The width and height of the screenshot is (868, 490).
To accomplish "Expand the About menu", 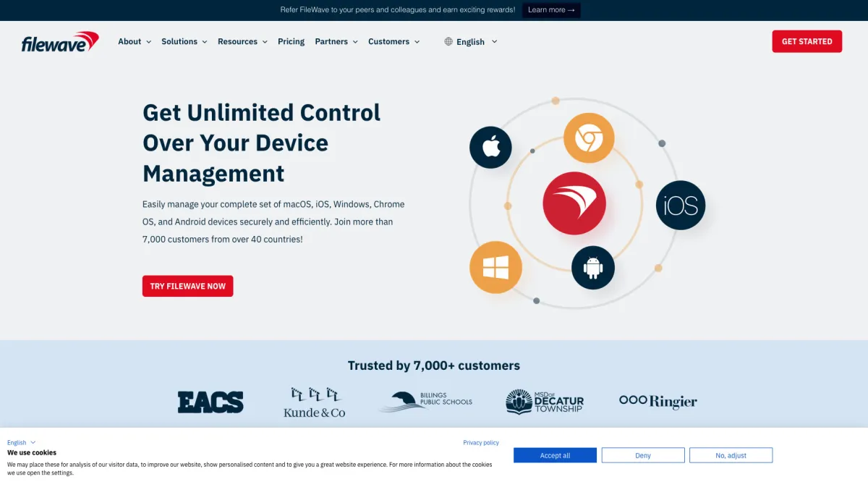I will coord(135,42).
